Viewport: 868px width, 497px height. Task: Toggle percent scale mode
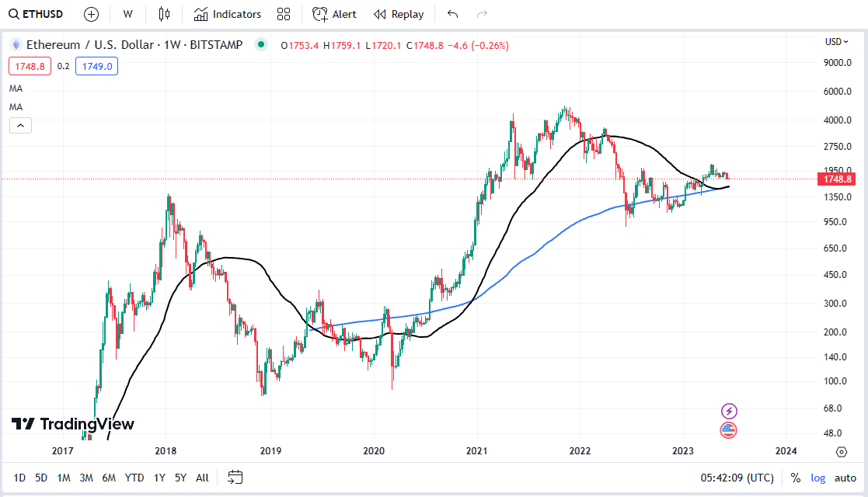(x=796, y=478)
